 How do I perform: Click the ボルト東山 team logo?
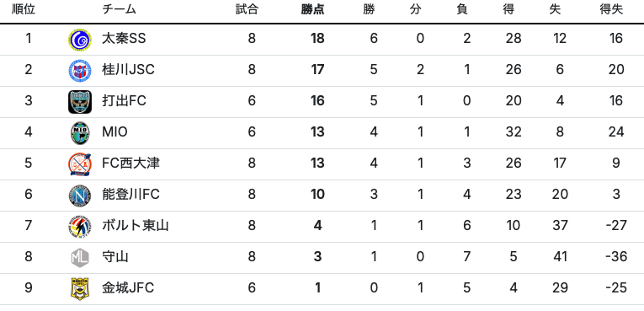80,227
